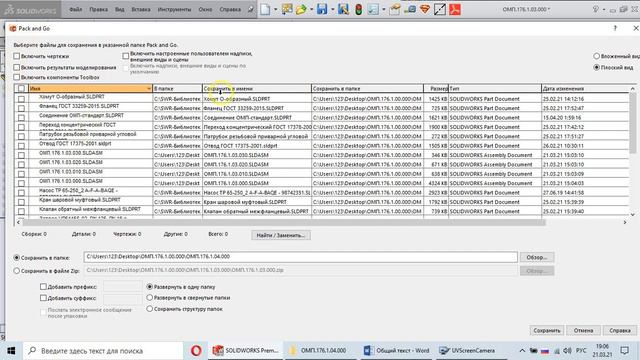Open the Правка menu
Screen dimensions: 640x360
(98, 9)
